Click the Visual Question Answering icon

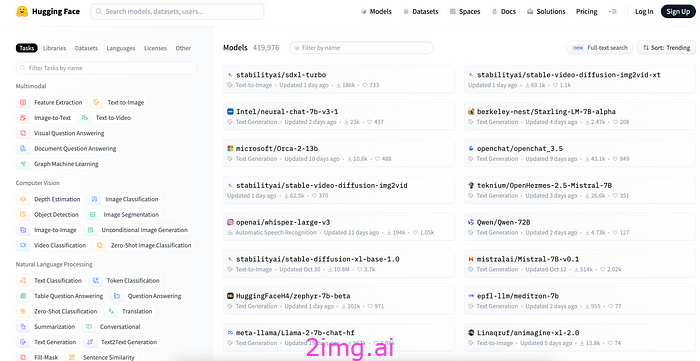click(x=23, y=133)
